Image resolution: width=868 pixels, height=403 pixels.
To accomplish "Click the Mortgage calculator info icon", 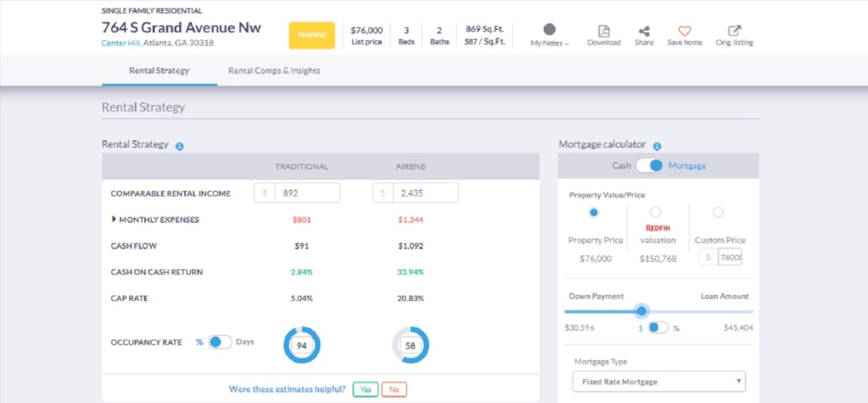I will pyautogui.click(x=657, y=146).
